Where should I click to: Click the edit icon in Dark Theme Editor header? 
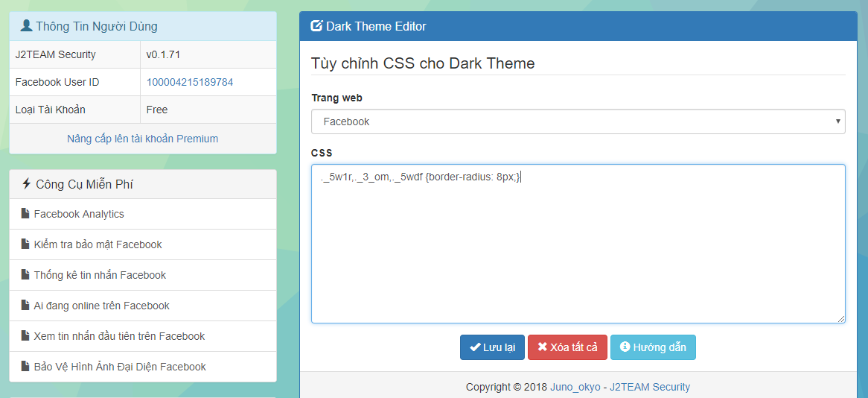(316, 26)
